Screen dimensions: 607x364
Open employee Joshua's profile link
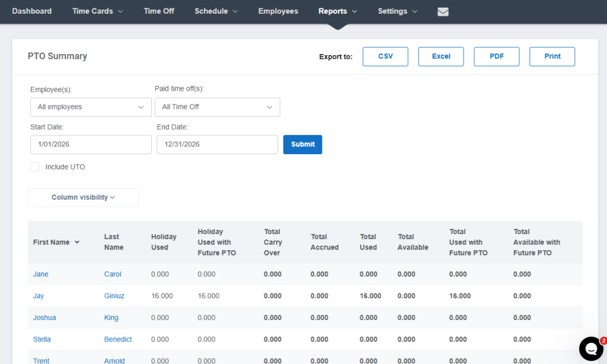[44, 318]
